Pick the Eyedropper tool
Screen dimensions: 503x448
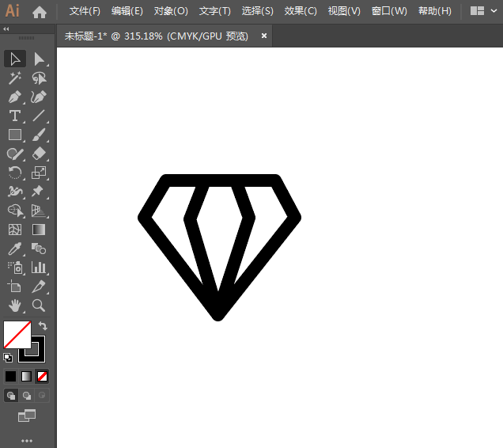[14, 249]
